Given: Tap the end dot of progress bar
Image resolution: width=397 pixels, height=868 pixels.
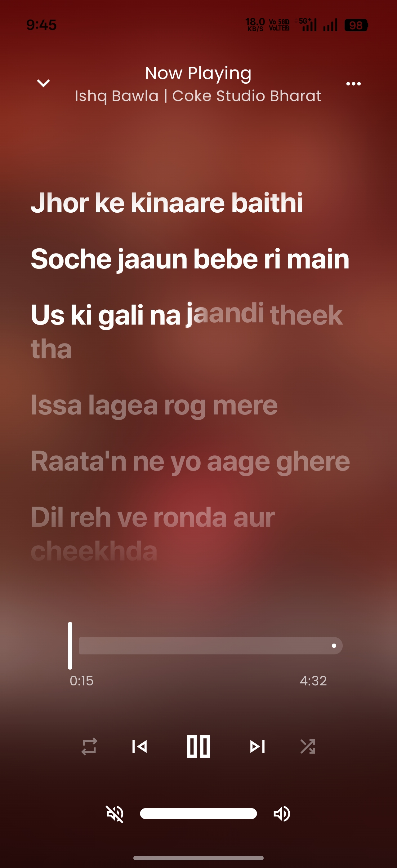Looking at the screenshot, I should coord(334,646).
